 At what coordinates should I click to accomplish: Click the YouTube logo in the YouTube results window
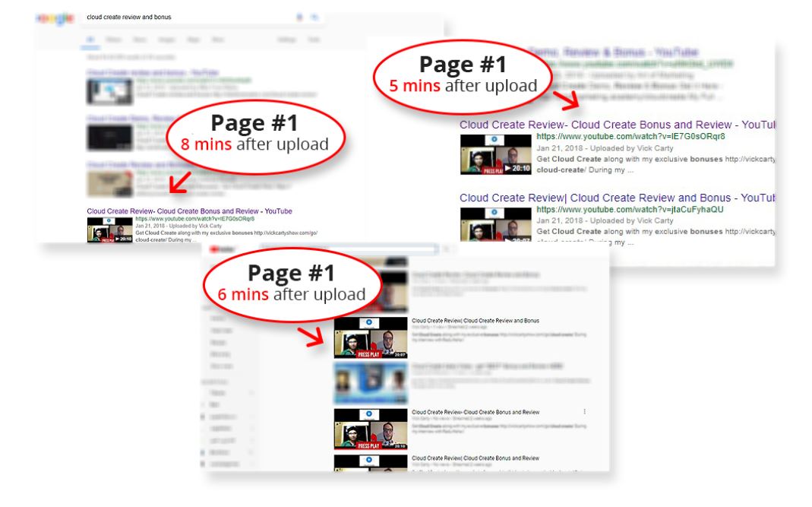pyautogui.click(x=222, y=249)
